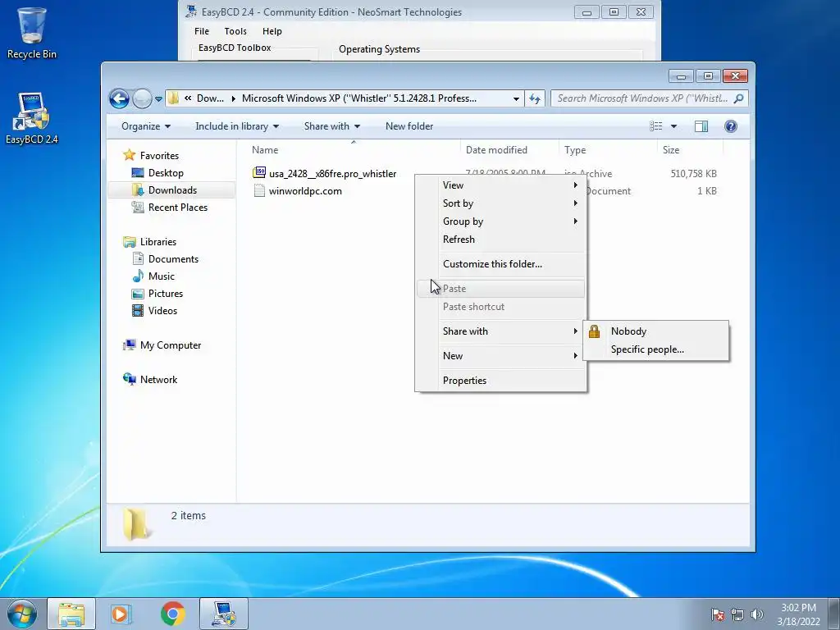Viewport: 840px width, 630px height.
Task: Create a New folder from the toolbar
Action: coord(409,126)
